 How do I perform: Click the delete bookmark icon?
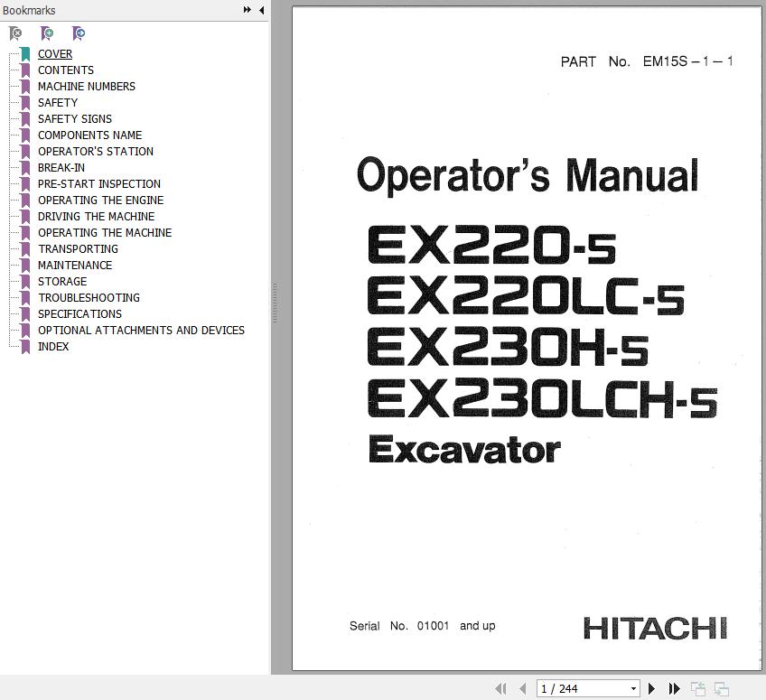pyautogui.click(x=15, y=33)
